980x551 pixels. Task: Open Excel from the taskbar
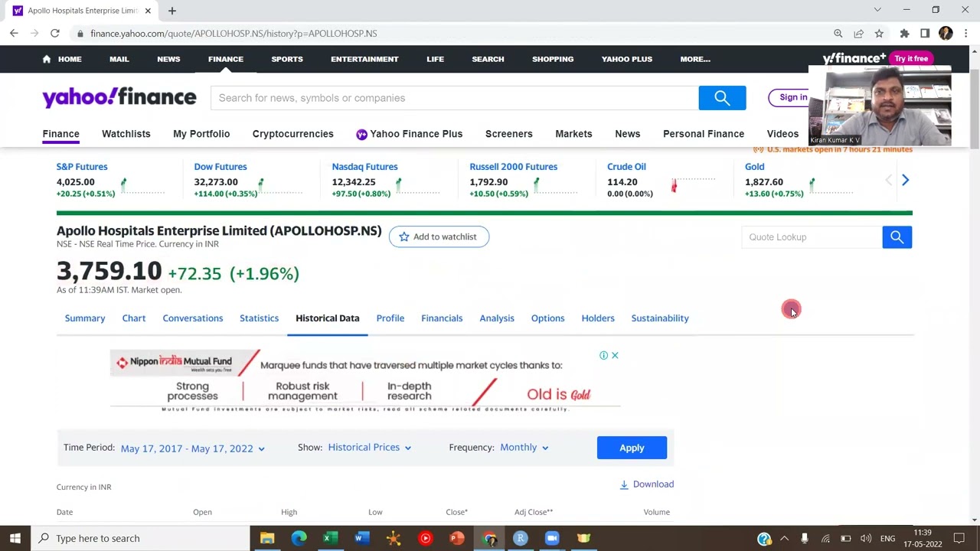329,538
